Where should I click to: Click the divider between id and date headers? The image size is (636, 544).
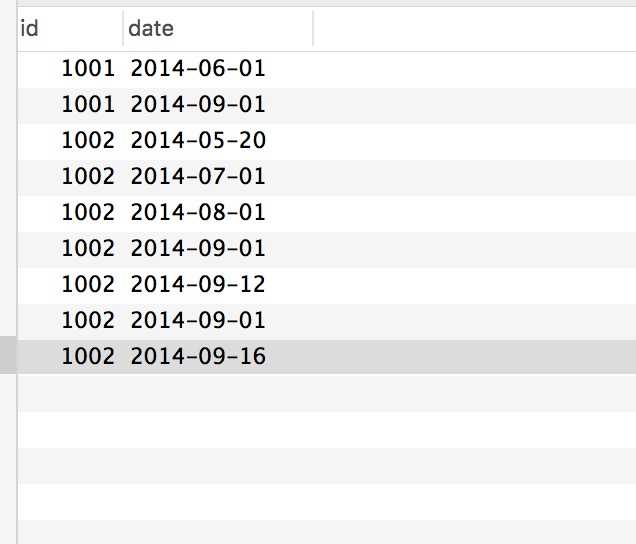pyautogui.click(x=123, y=29)
